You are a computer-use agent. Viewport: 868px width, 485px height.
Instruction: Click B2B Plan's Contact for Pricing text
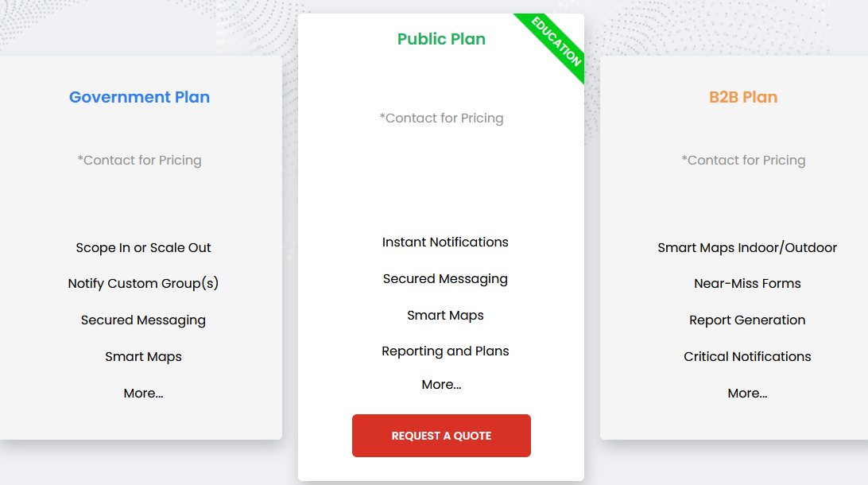tap(743, 160)
